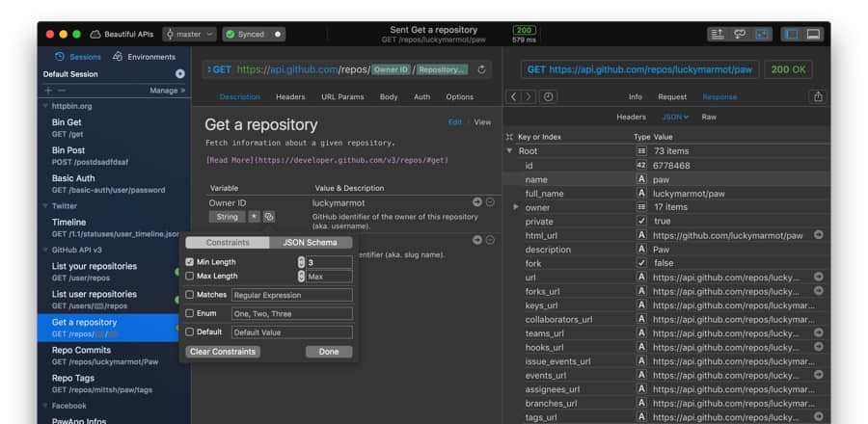Expand the owner row in JSON tree
Screen dimensions: 868x424
(516, 207)
